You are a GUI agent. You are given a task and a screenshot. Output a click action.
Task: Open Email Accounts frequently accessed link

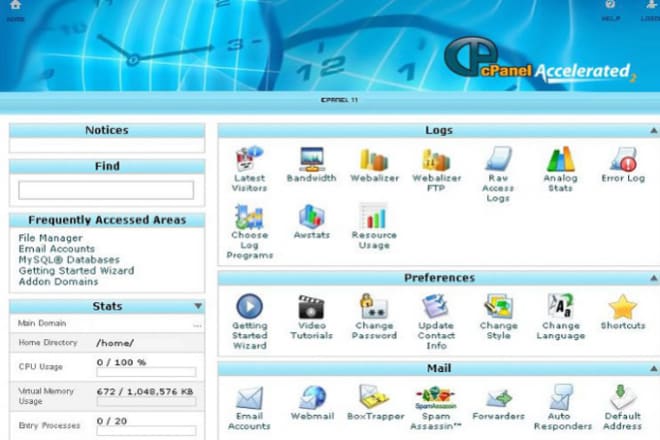57,249
